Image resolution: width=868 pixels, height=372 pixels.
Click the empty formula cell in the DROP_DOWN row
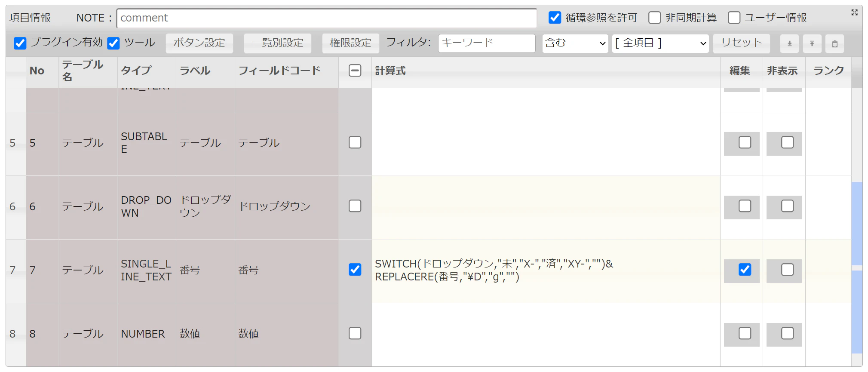click(x=546, y=207)
